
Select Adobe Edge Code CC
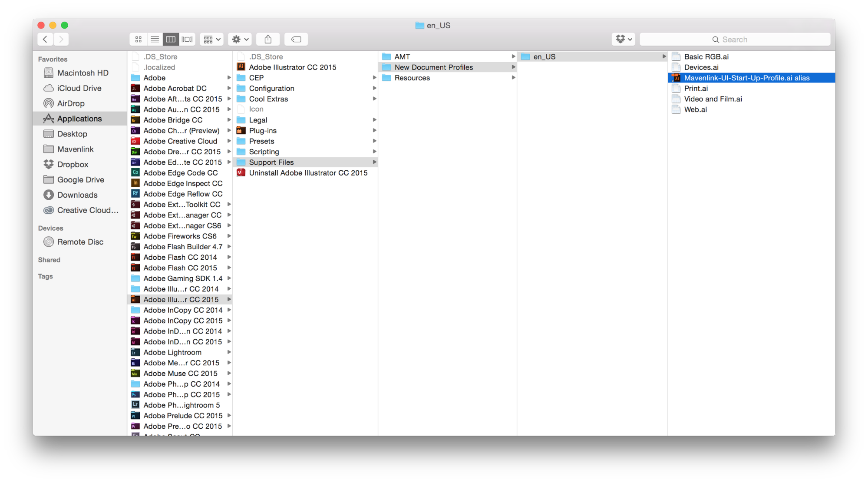[180, 173]
